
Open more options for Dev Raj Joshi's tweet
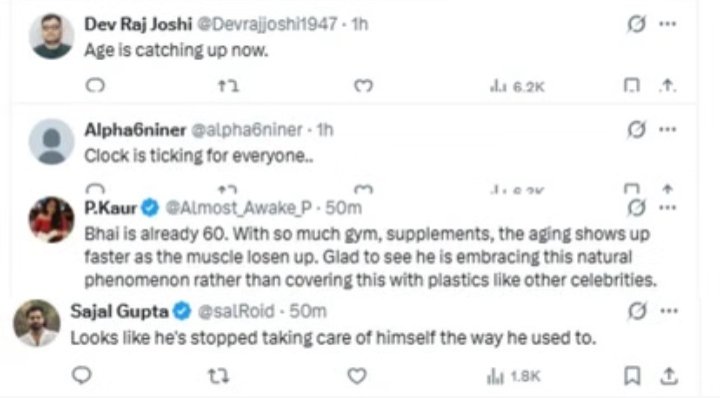(667, 24)
